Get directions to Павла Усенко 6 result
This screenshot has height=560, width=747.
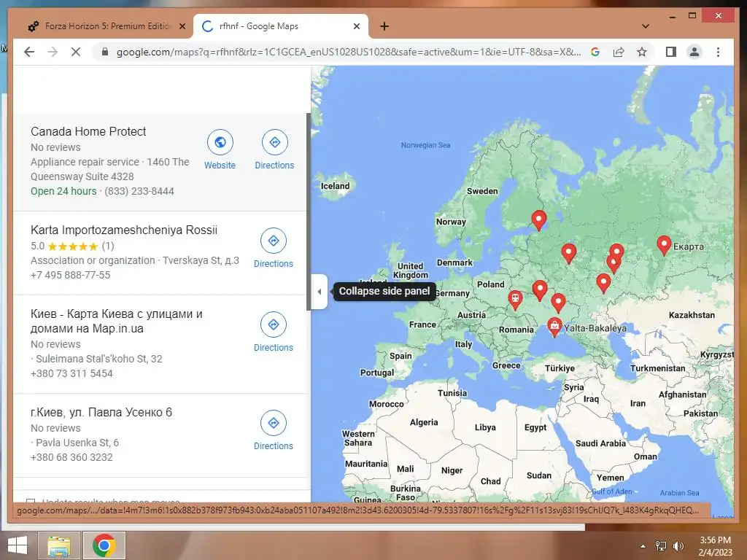274,423
